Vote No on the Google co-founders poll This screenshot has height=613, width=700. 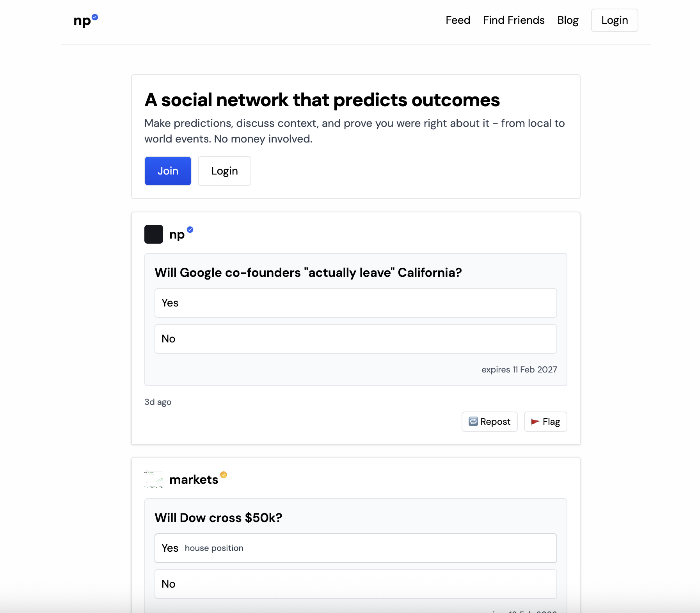355,339
